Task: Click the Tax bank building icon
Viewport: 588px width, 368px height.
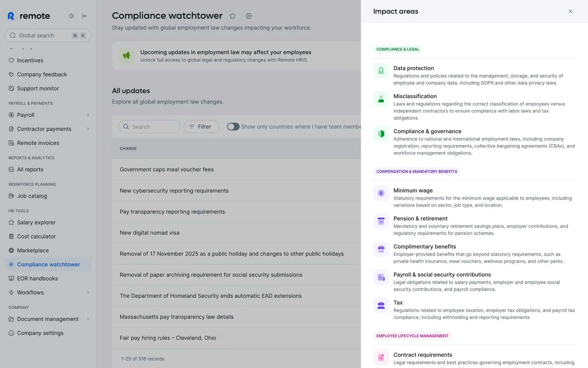Action: (381, 305)
